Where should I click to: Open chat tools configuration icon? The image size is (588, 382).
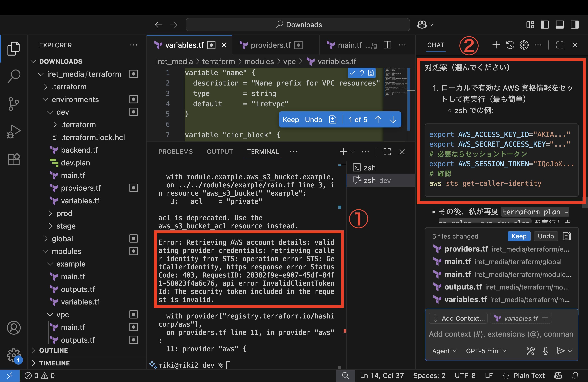[530, 351]
